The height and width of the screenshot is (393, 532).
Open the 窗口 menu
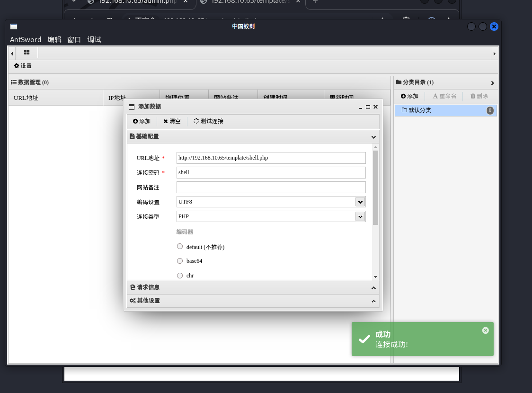click(x=74, y=40)
